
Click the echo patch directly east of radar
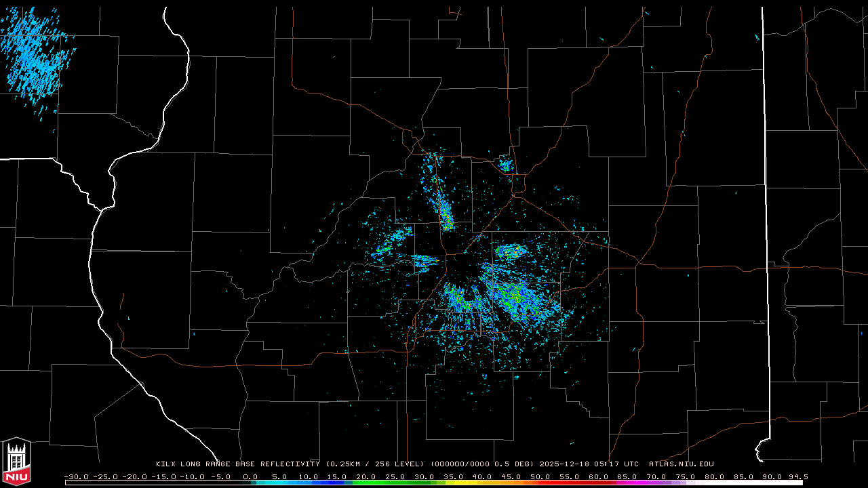pyautogui.click(x=510, y=252)
